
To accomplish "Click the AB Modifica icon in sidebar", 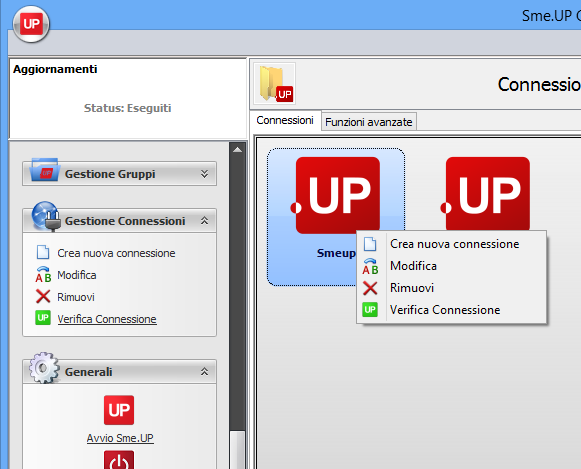I will click(x=43, y=275).
